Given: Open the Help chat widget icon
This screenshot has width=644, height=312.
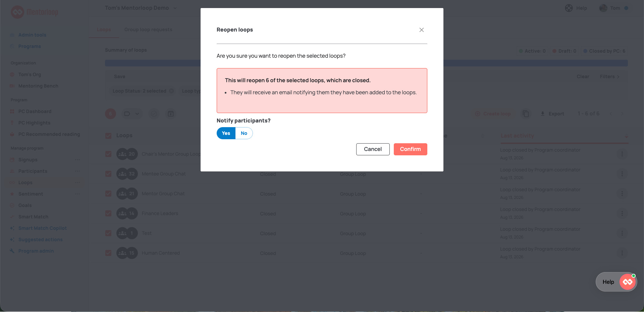Looking at the screenshot, I should tap(628, 282).
